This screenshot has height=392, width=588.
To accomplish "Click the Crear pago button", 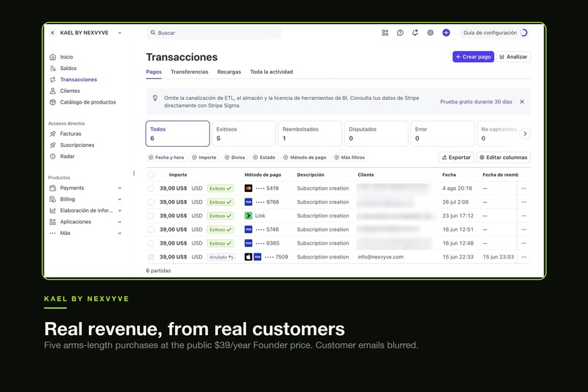I will 473,57.
